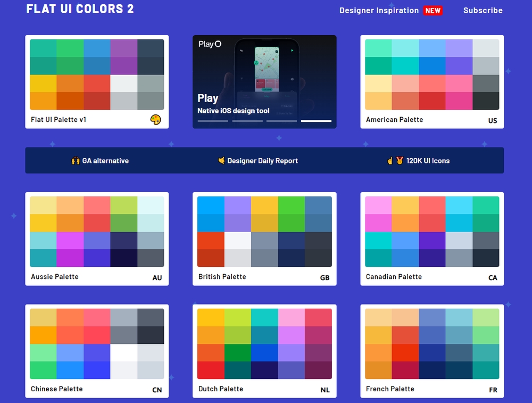Click the CN badge on Chinese Palette
532x403 pixels.
tap(157, 390)
